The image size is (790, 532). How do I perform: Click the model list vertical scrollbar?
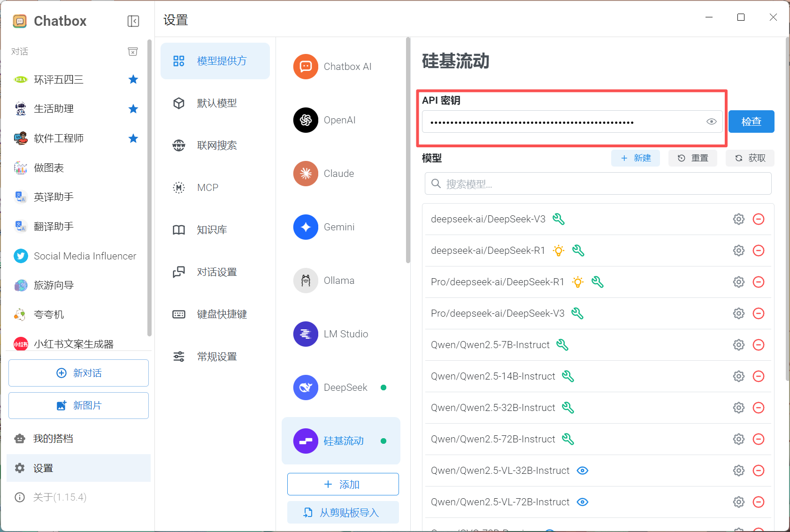tap(787, 211)
